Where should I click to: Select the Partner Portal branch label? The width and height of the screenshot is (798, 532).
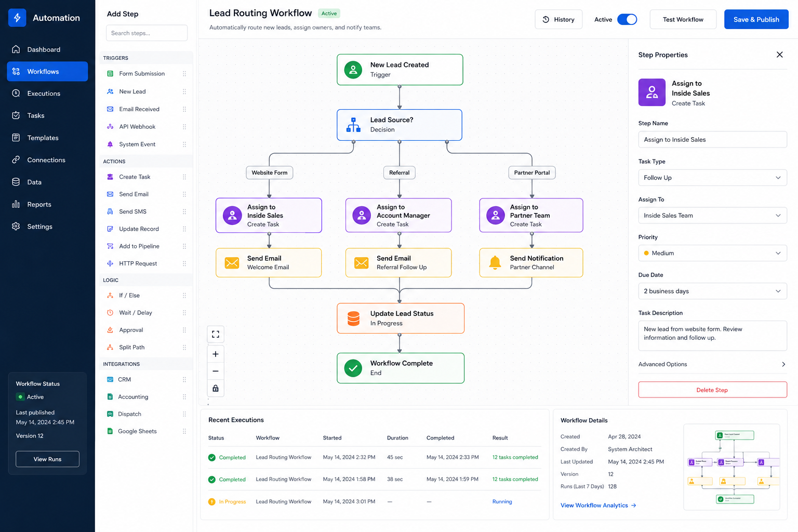click(531, 172)
